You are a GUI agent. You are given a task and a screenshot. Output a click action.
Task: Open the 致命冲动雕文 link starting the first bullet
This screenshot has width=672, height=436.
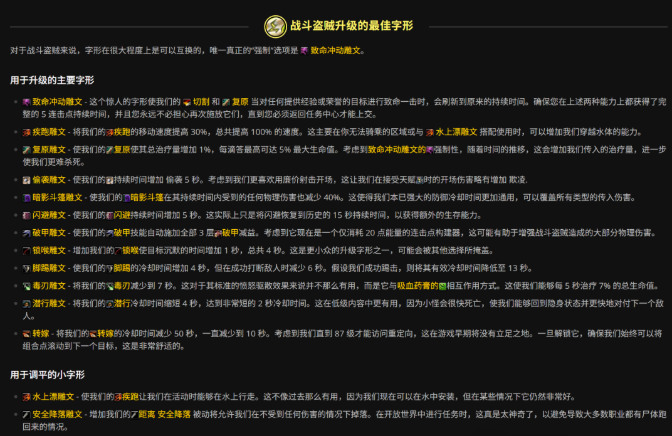(58, 101)
